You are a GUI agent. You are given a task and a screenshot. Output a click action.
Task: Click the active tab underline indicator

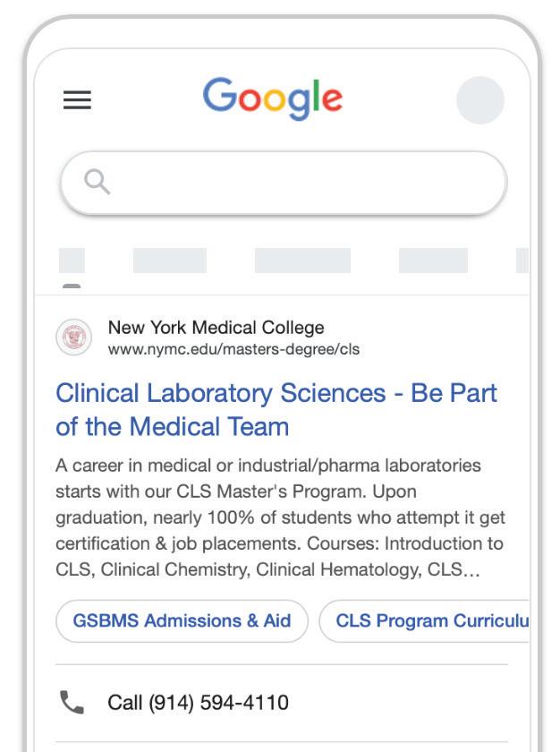coord(72,286)
